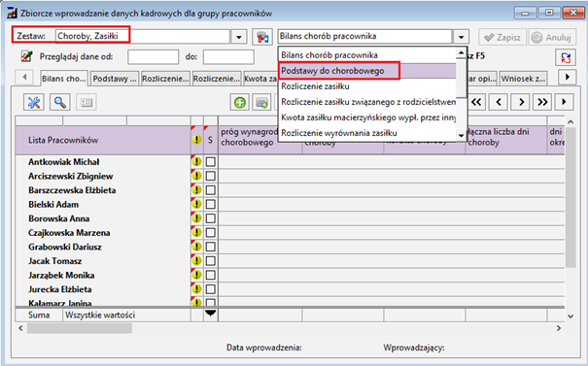Click in the do date field
Viewport: 588px width, 366px height.
pos(228,57)
